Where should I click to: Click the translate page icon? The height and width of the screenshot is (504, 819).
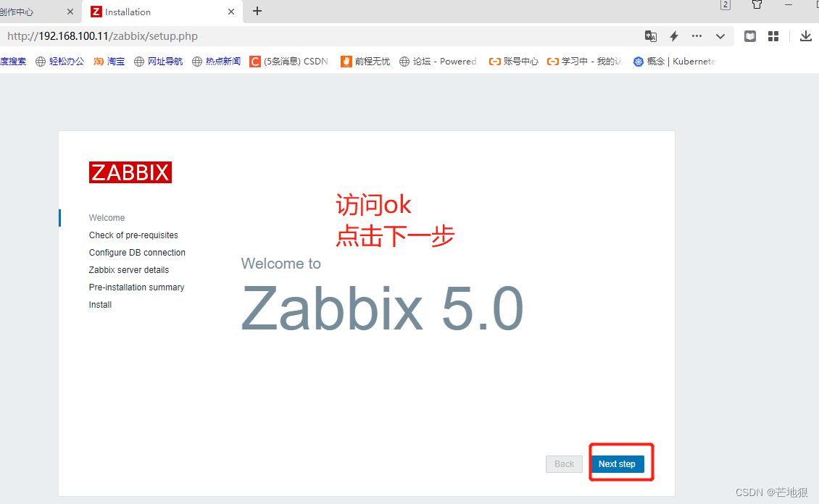tap(650, 36)
